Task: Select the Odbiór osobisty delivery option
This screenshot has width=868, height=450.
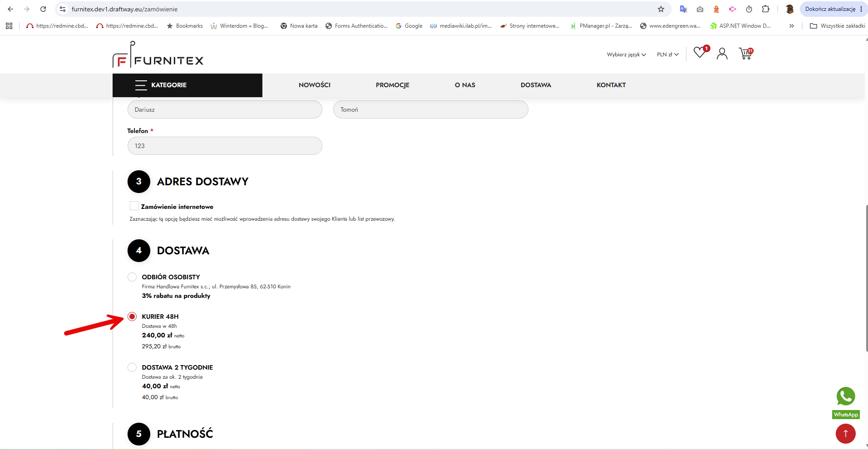Action: pyautogui.click(x=132, y=277)
